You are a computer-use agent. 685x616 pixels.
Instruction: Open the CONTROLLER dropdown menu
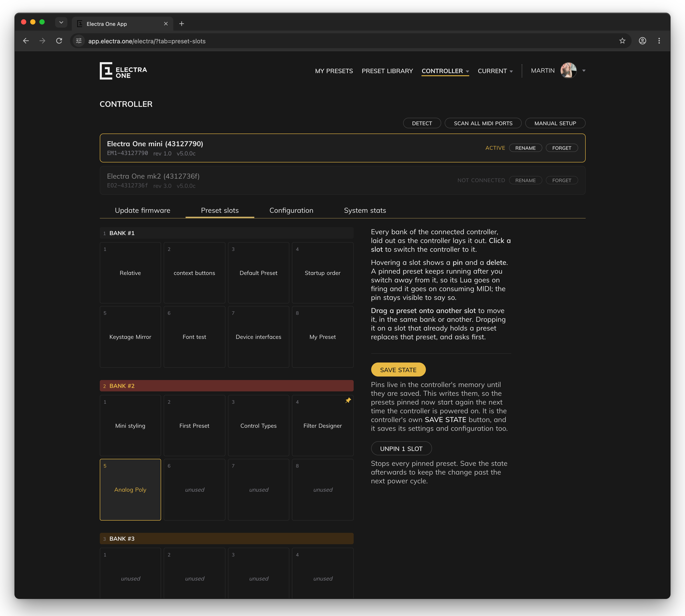coord(445,71)
